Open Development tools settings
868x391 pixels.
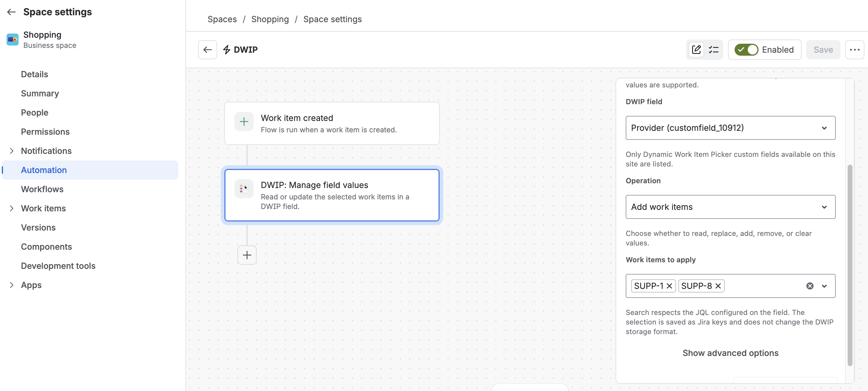coord(58,266)
